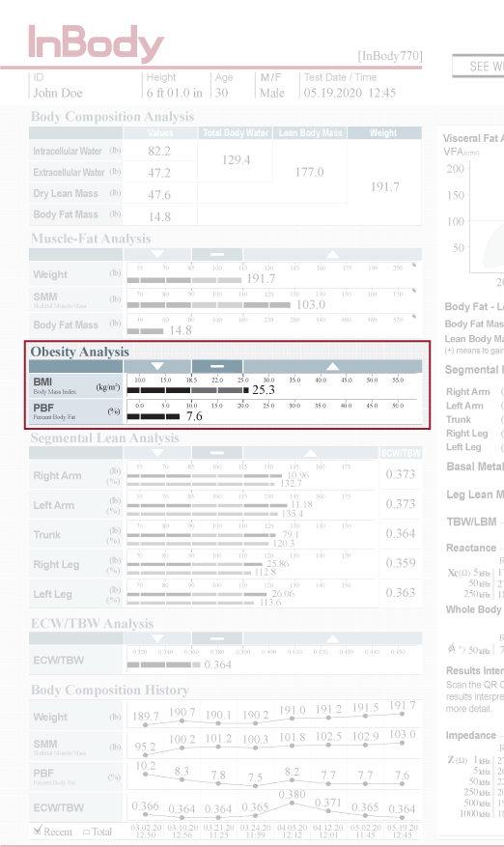
Task: Check the Total checkbox in history
Action: (86, 832)
